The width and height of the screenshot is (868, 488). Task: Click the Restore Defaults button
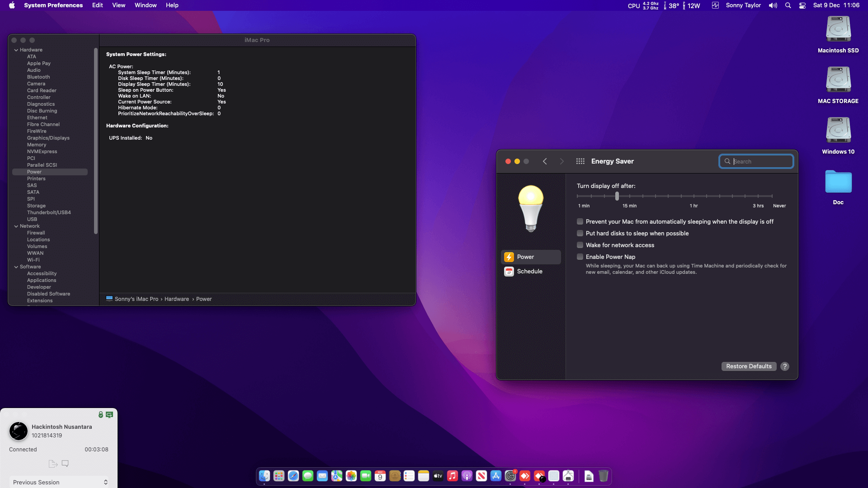pos(749,366)
